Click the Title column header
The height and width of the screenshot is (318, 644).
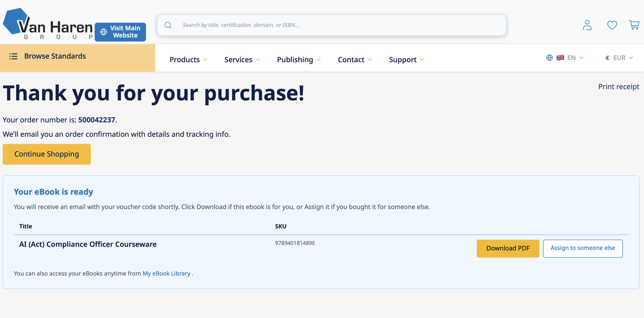pyautogui.click(x=26, y=226)
